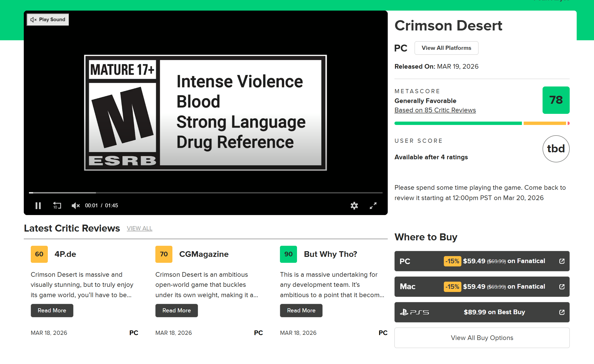The height and width of the screenshot is (364, 594).
Task: Open Based on 85 Critic Reviews link
Action: click(x=435, y=110)
